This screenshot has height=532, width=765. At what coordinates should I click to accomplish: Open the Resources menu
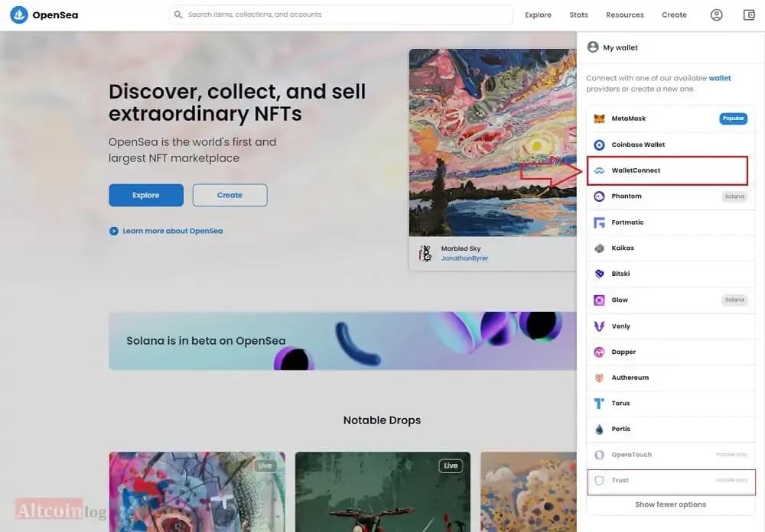tap(625, 15)
